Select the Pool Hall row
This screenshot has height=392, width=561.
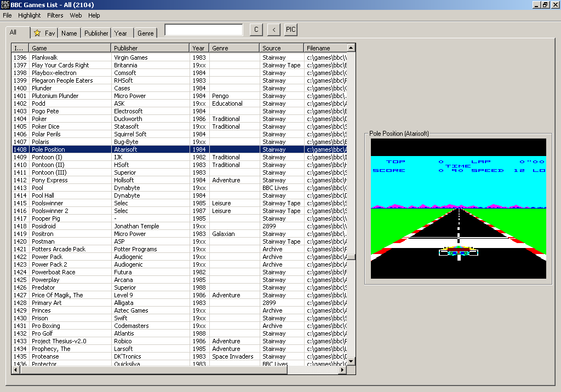[x=179, y=195]
